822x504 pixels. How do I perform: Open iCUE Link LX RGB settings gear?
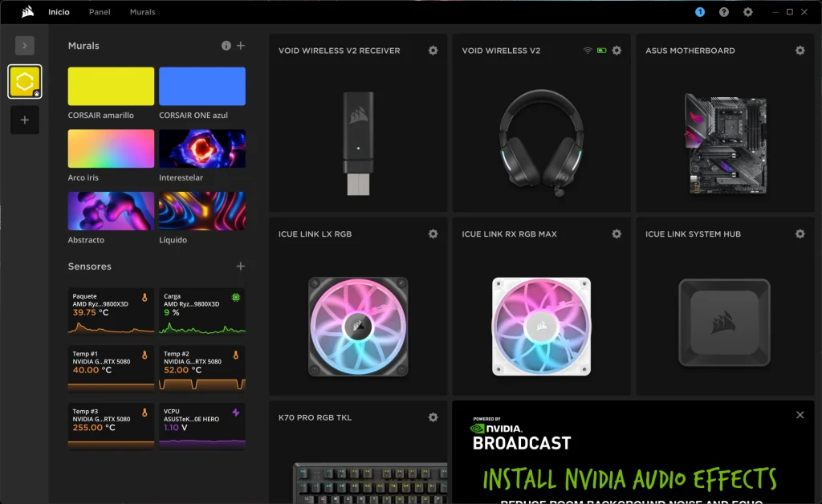433,234
